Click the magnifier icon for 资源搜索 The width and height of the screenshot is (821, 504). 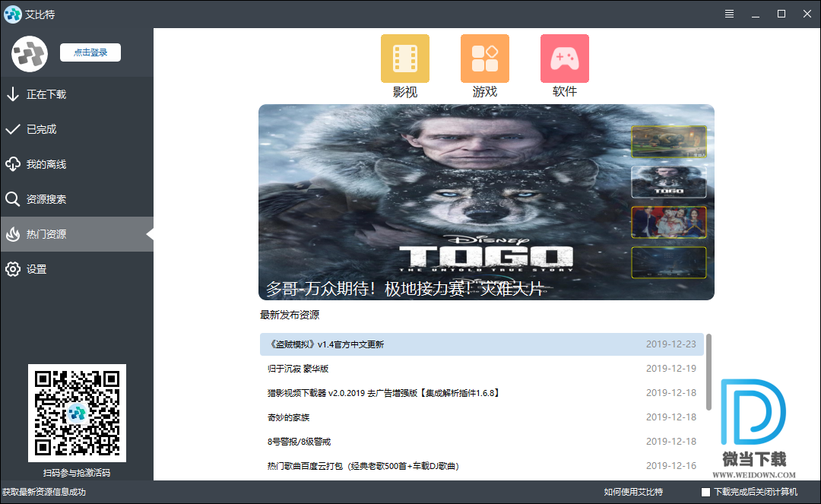13,199
